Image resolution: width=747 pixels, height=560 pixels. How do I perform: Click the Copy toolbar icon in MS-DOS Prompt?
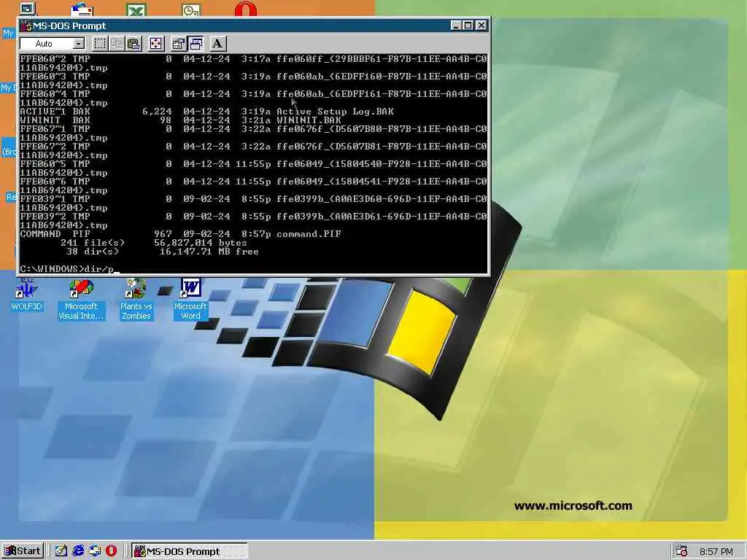point(117,44)
